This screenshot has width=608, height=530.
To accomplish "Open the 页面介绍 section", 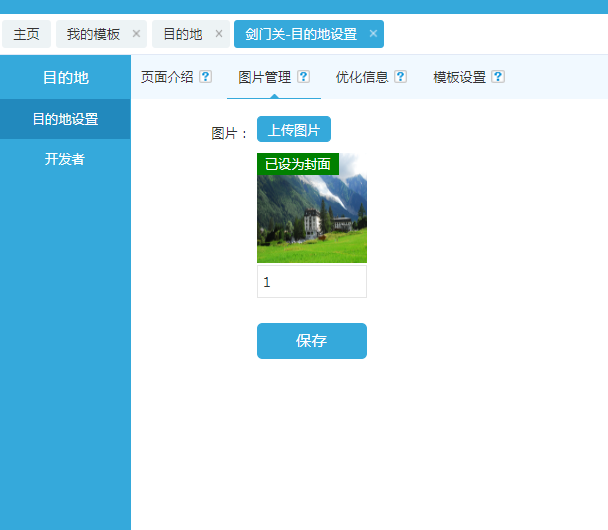I will [x=167, y=77].
